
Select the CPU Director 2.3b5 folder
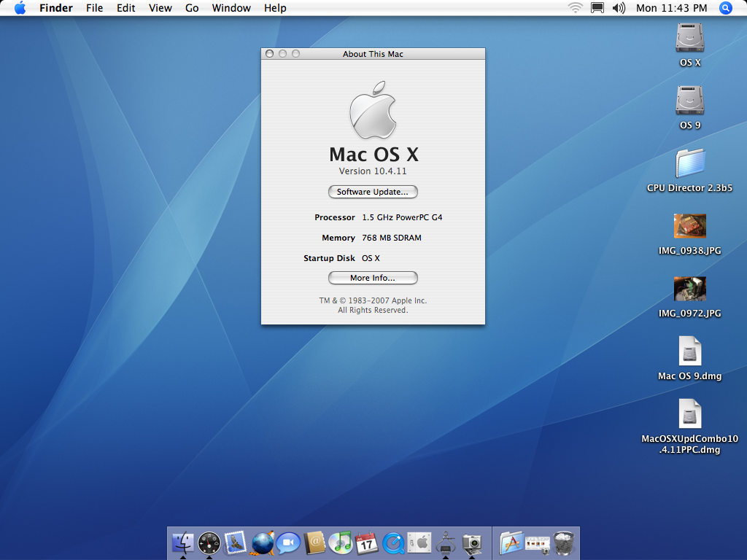690,163
